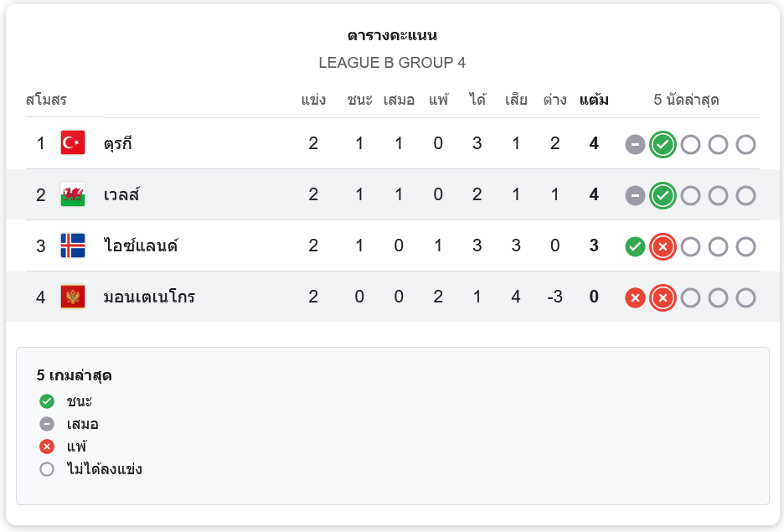Open the เวลส์ team link
Image resolution: width=784 pixels, height=532 pixels.
121,195
